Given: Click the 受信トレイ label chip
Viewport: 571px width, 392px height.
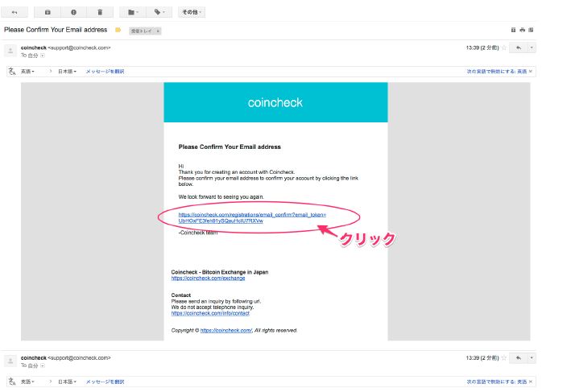Looking at the screenshot, I should (x=142, y=31).
